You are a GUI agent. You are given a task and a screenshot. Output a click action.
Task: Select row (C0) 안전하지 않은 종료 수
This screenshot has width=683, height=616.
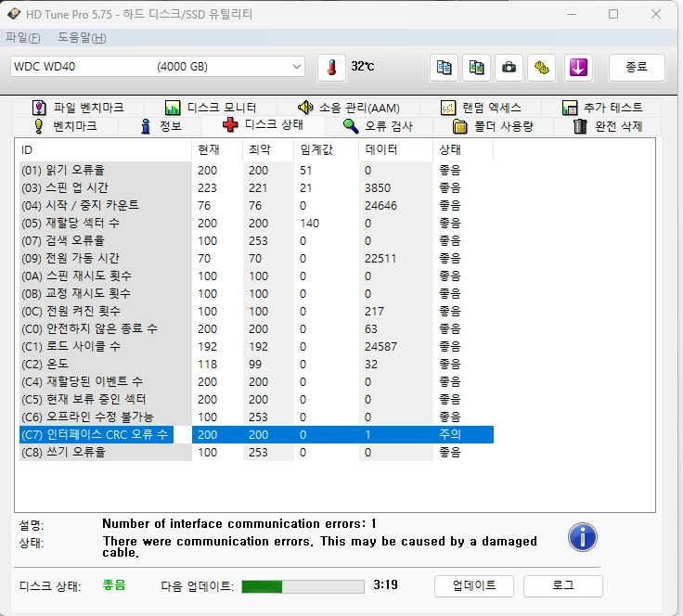(256, 329)
